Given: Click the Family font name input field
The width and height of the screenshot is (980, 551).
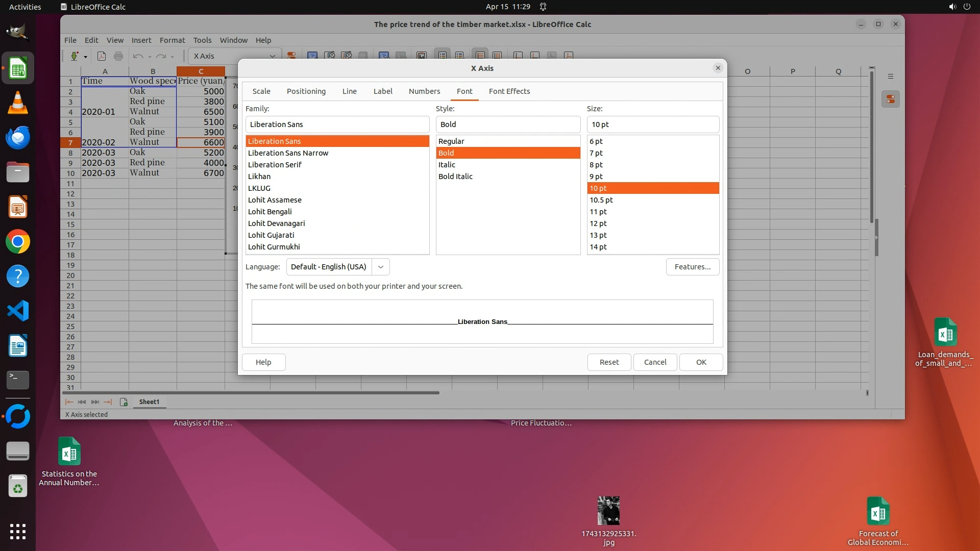Looking at the screenshot, I should point(337,124).
